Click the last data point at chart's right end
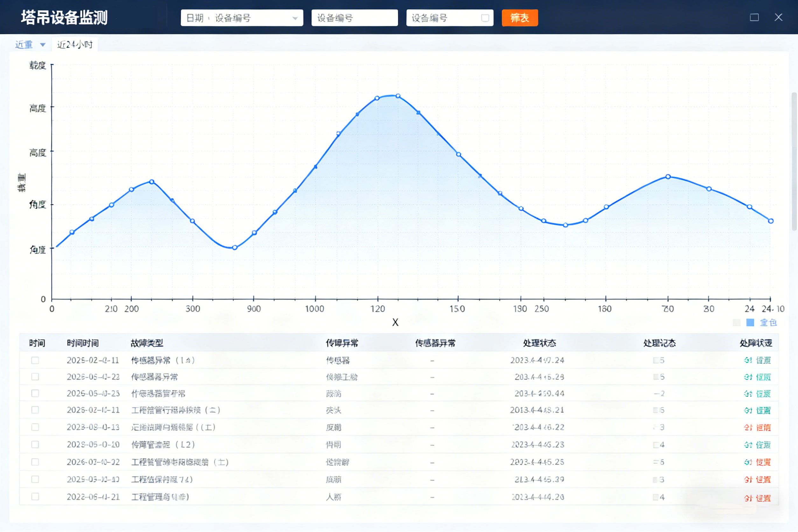 pos(771,221)
